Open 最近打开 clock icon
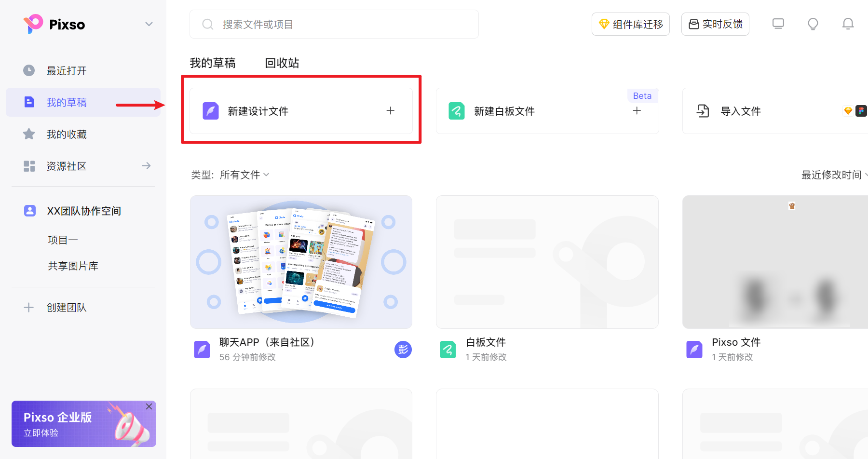The height and width of the screenshot is (459, 868). click(29, 70)
